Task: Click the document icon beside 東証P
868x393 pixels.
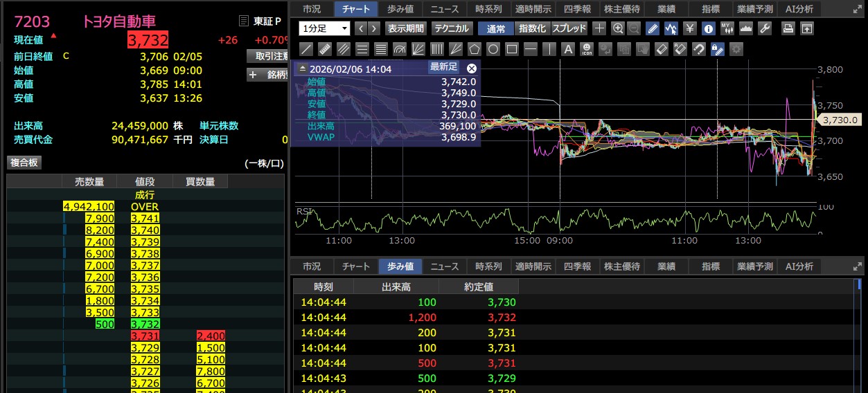Action: point(243,21)
